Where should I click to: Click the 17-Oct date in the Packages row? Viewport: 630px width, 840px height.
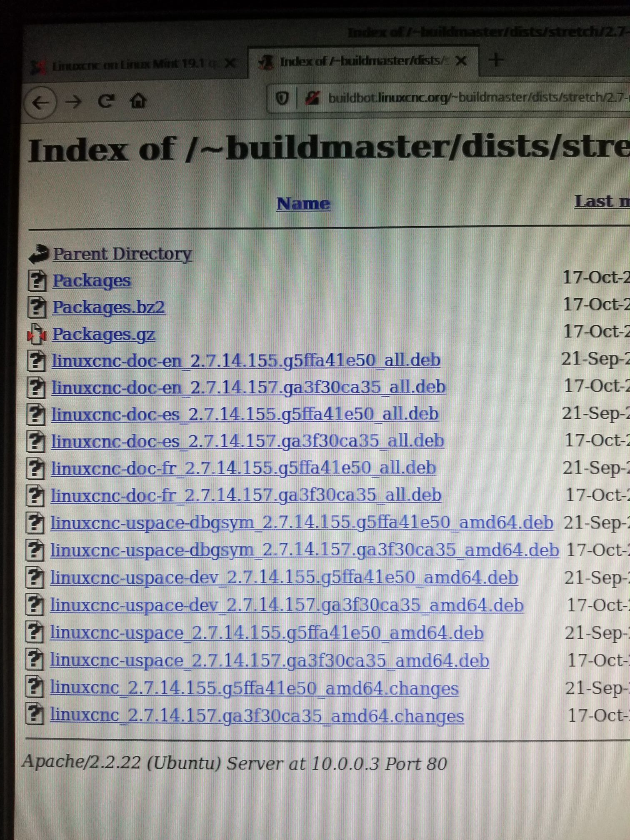click(596, 277)
